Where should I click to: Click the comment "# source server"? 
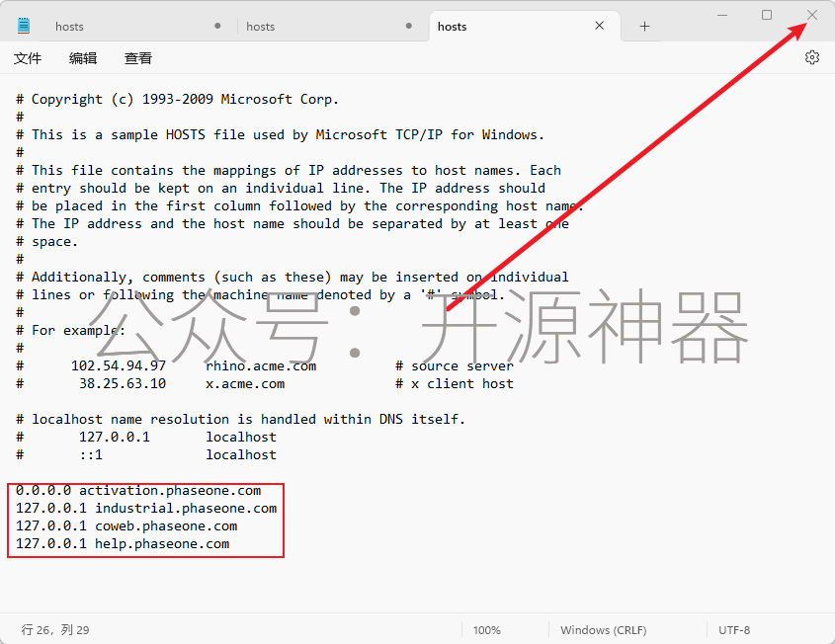point(455,366)
